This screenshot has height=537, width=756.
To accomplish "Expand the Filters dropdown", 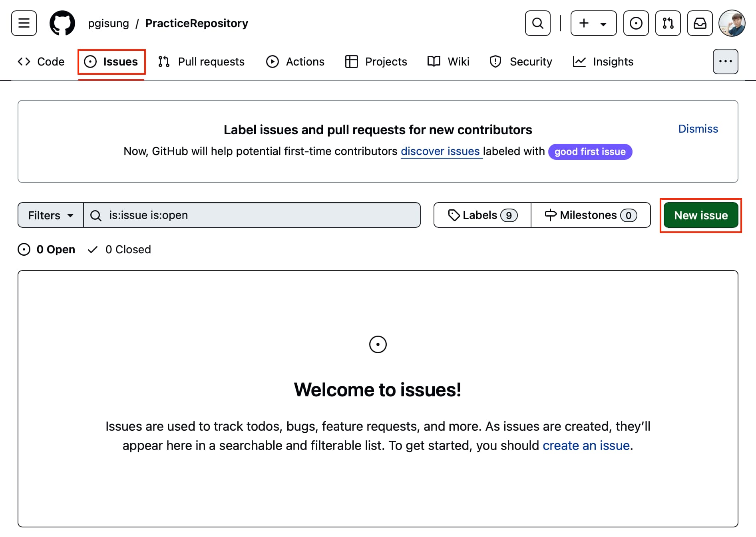I will coord(51,215).
